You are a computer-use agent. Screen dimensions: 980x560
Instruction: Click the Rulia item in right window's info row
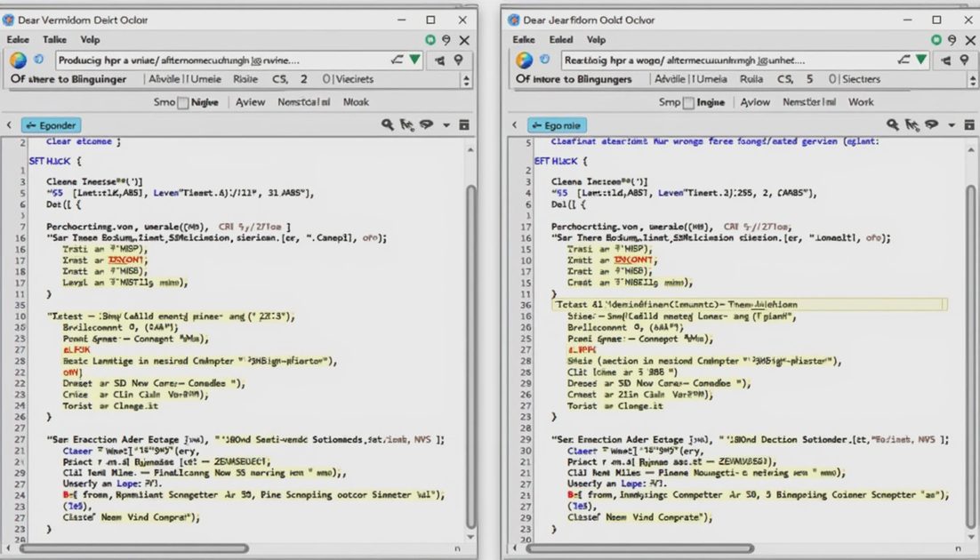(x=751, y=79)
